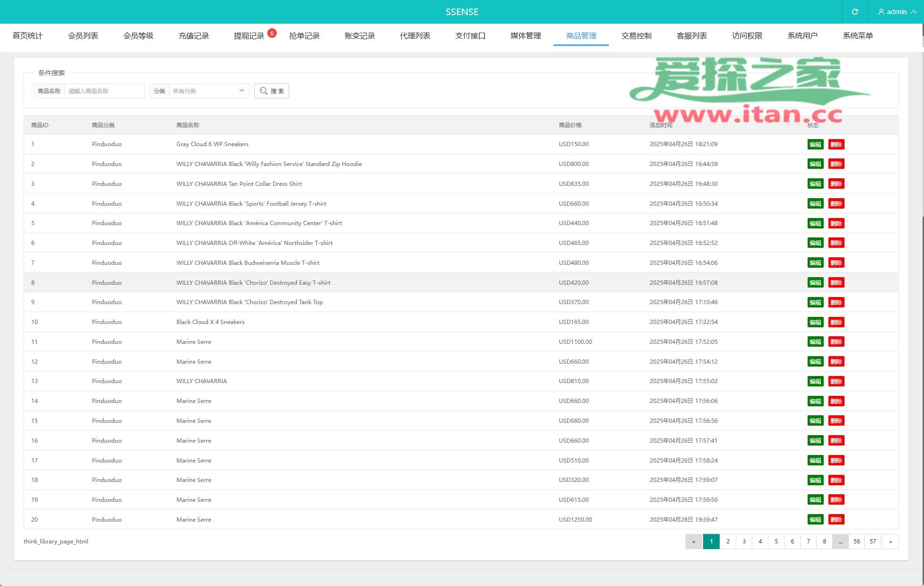This screenshot has height=586, width=924.
Task: Click the refresh icon in top bar
Action: point(855,12)
